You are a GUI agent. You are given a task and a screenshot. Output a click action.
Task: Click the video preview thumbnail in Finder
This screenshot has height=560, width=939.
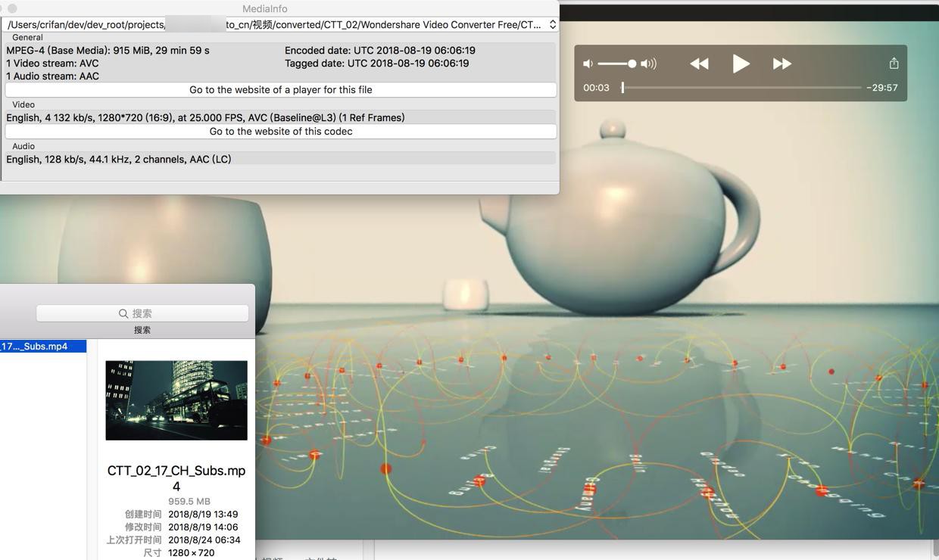click(176, 400)
